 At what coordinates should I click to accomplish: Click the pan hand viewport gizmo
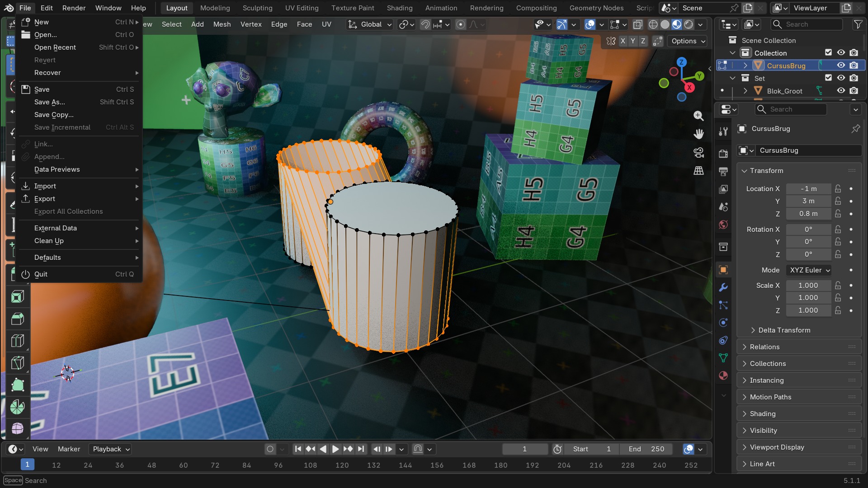click(698, 134)
